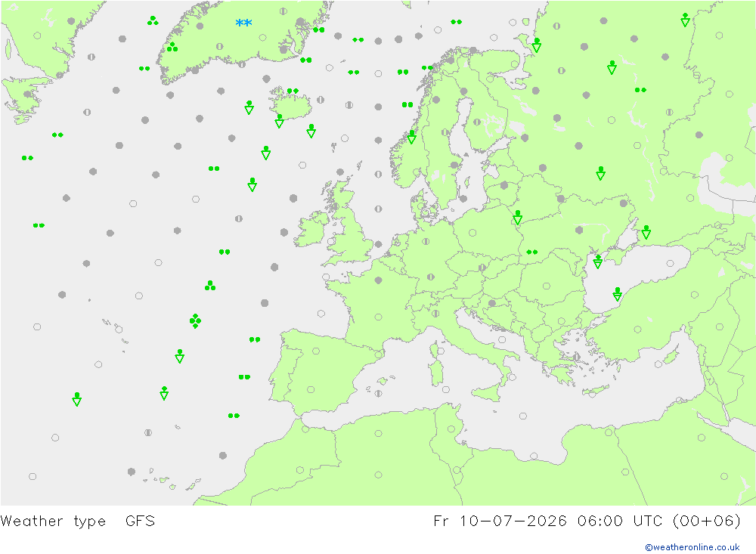Click the 'GFS' model label
756x554 pixels.
tap(140, 522)
